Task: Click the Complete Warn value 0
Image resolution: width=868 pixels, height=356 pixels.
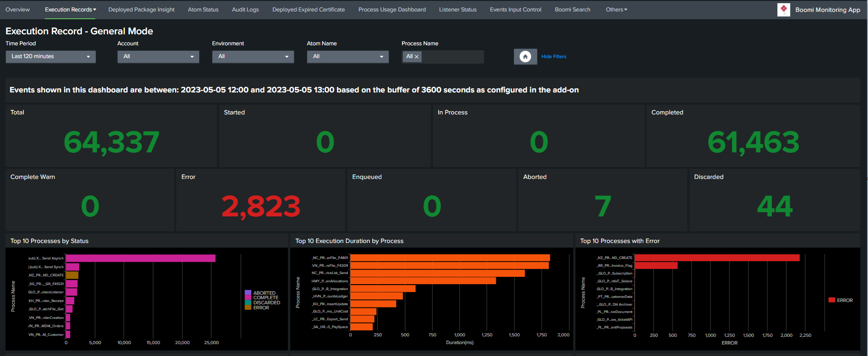Action: click(90, 206)
